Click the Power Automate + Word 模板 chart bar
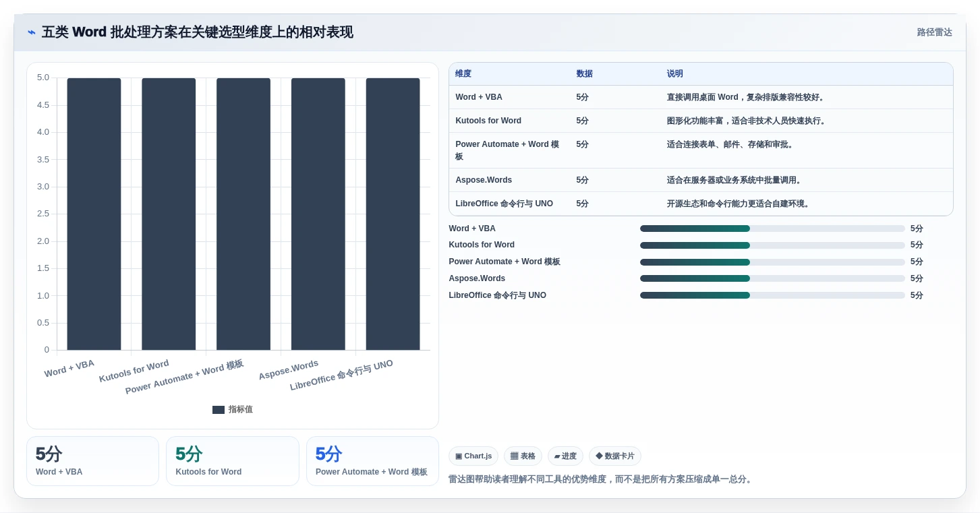The height and width of the screenshot is (513, 980). pos(243,214)
